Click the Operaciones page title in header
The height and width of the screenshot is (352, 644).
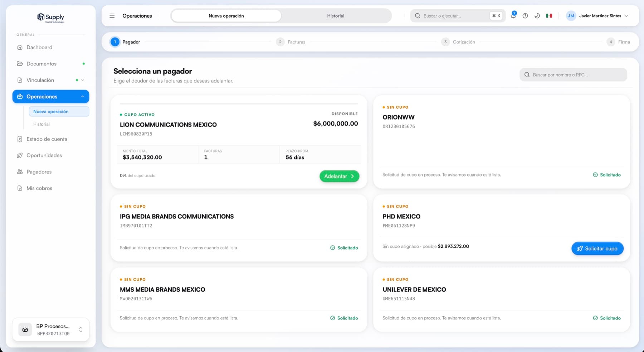coord(137,16)
